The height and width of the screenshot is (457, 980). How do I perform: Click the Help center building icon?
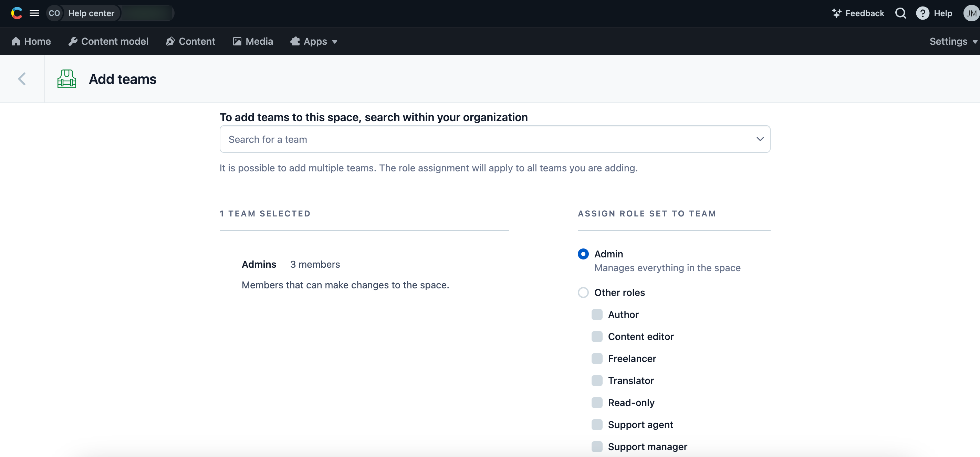click(x=67, y=79)
